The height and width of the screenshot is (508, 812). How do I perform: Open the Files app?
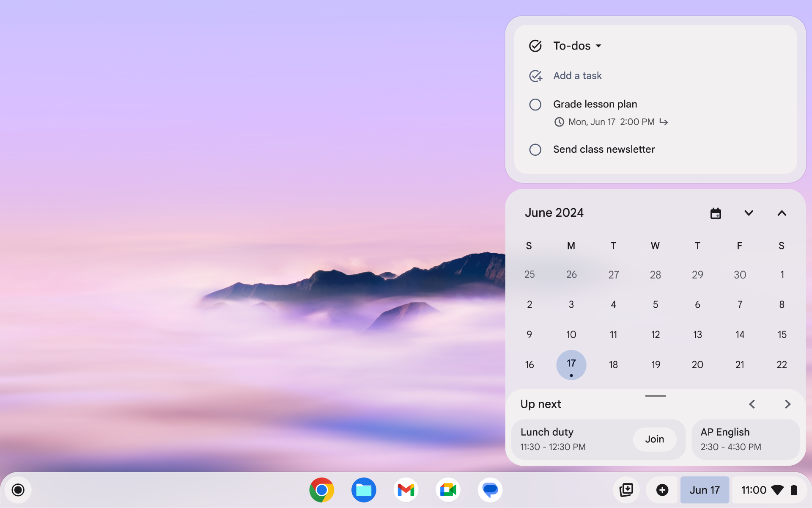(364, 490)
